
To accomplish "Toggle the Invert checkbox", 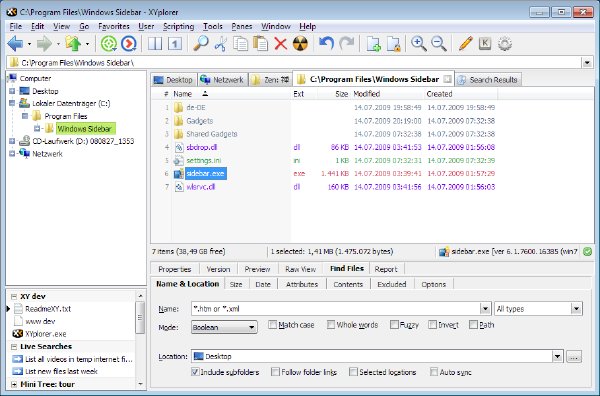I will point(432,325).
